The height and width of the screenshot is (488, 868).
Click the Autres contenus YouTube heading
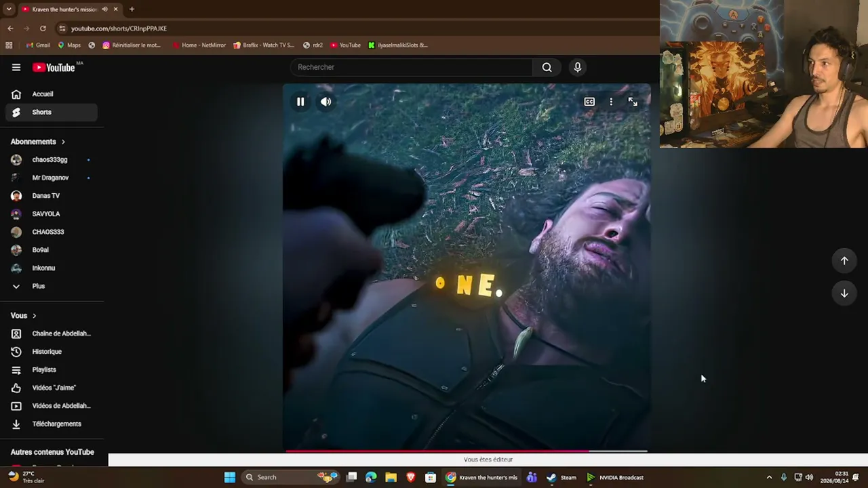click(x=52, y=452)
